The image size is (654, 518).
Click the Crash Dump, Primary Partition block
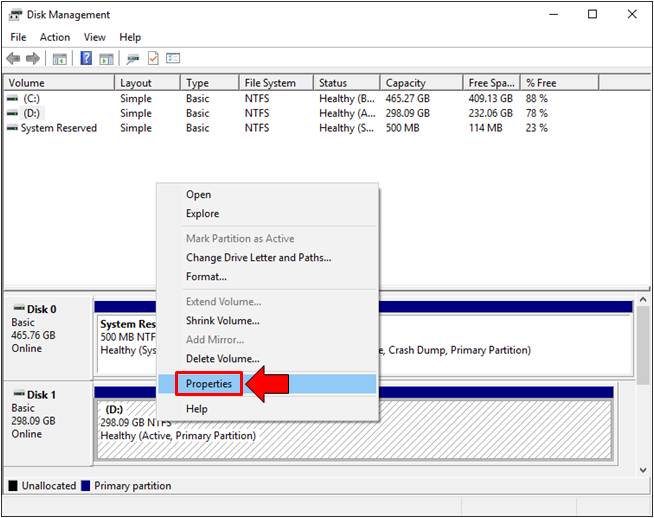tap(505, 344)
